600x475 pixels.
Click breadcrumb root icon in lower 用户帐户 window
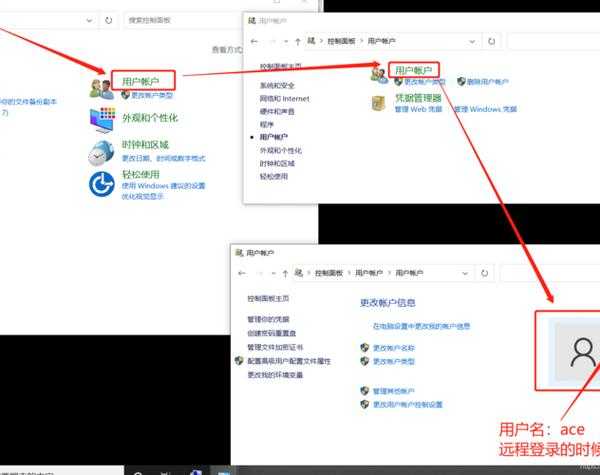tap(298, 273)
